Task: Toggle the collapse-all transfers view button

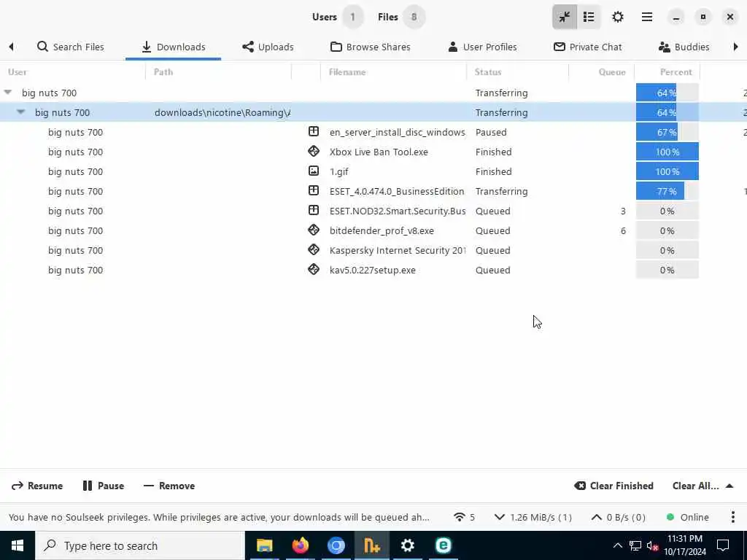Action: 565,17
